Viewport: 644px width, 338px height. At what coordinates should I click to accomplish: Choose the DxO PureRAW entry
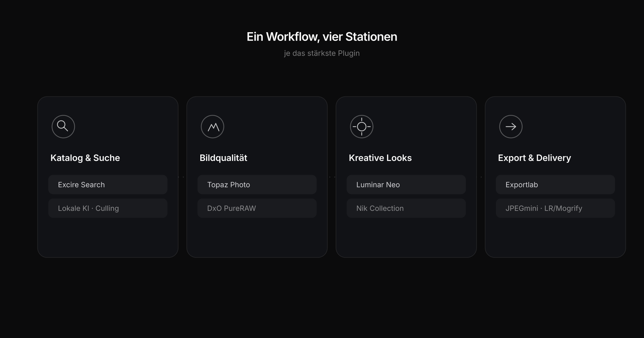pyautogui.click(x=257, y=208)
